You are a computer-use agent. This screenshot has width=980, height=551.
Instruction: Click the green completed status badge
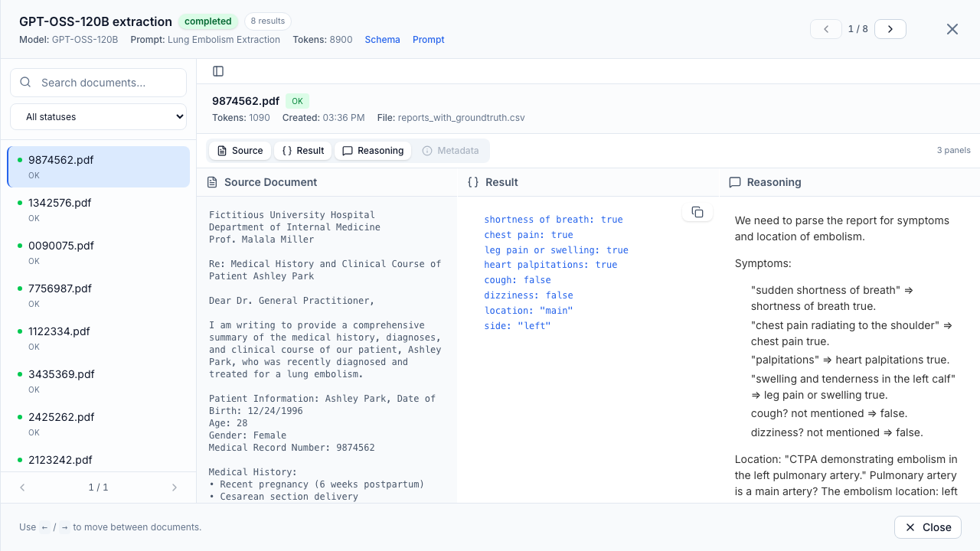click(208, 21)
